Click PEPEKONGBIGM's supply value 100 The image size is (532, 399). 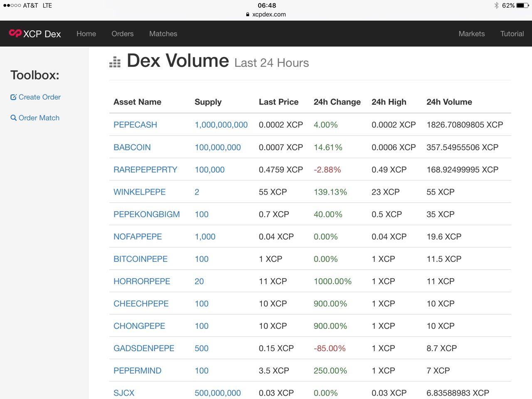[202, 214]
